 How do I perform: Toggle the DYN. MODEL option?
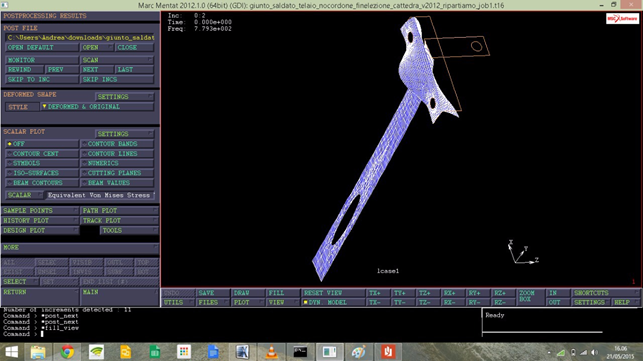333,302
